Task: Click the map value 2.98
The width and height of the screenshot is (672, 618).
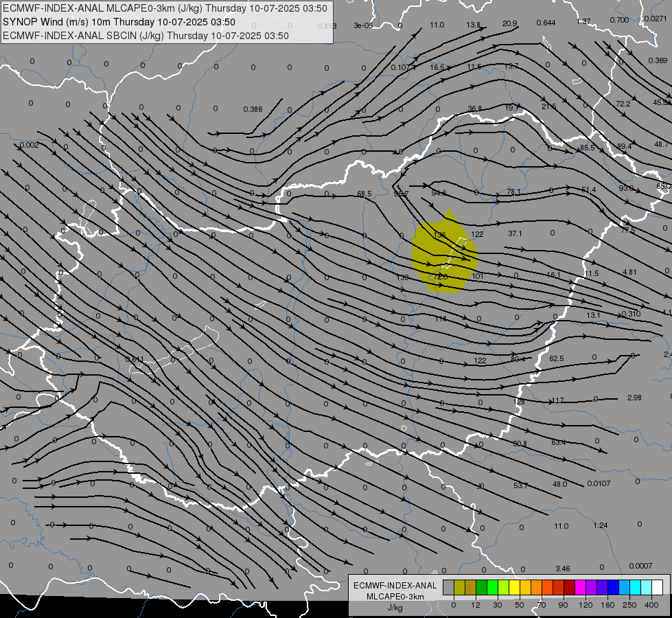Action: point(634,398)
